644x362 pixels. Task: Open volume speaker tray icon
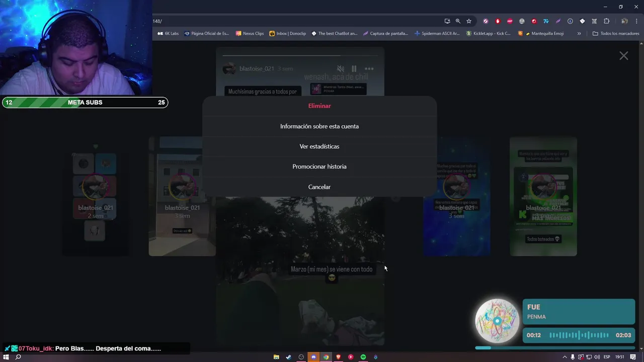(597, 357)
